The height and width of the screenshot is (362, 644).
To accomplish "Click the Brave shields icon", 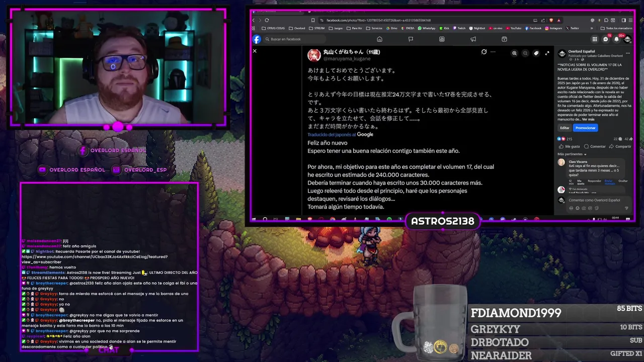I will 551,20.
